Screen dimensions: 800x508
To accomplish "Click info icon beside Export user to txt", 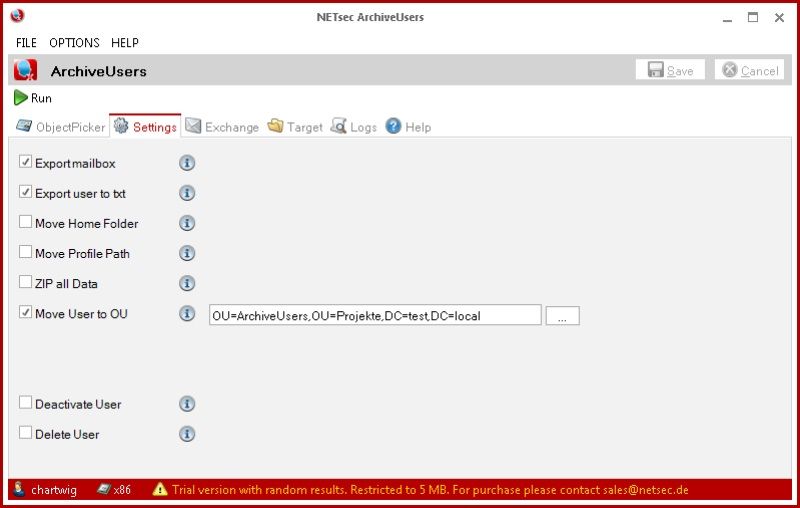I will (187, 193).
